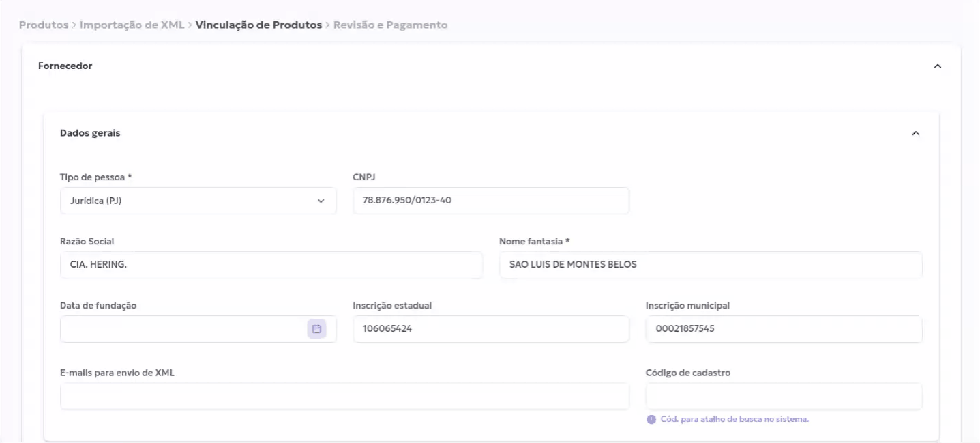Navigate to the Importação de XML breadcrumb step
This screenshot has width=980, height=443.
[132, 25]
